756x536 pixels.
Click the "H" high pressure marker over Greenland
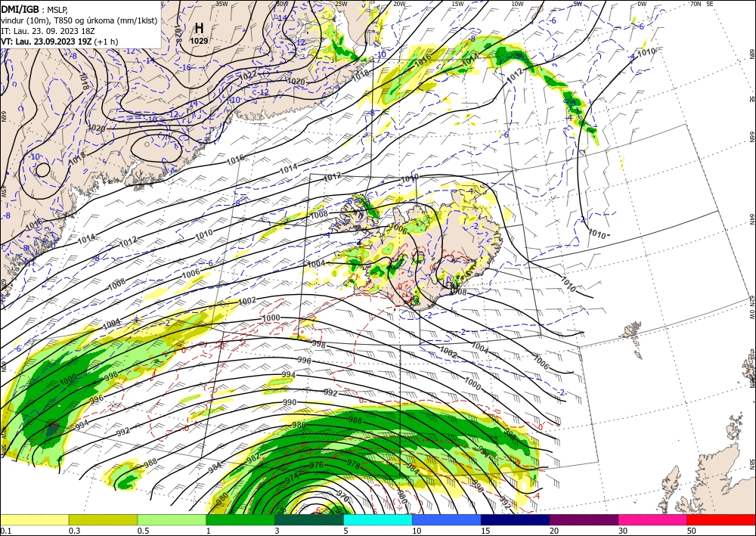click(x=199, y=28)
